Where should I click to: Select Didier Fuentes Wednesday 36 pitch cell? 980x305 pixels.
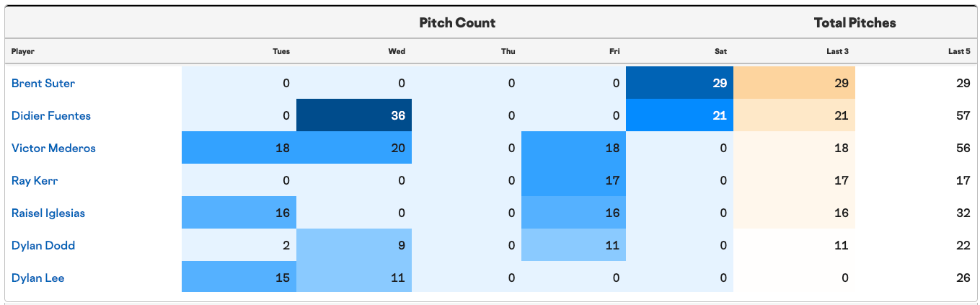(x=354, y=115)
